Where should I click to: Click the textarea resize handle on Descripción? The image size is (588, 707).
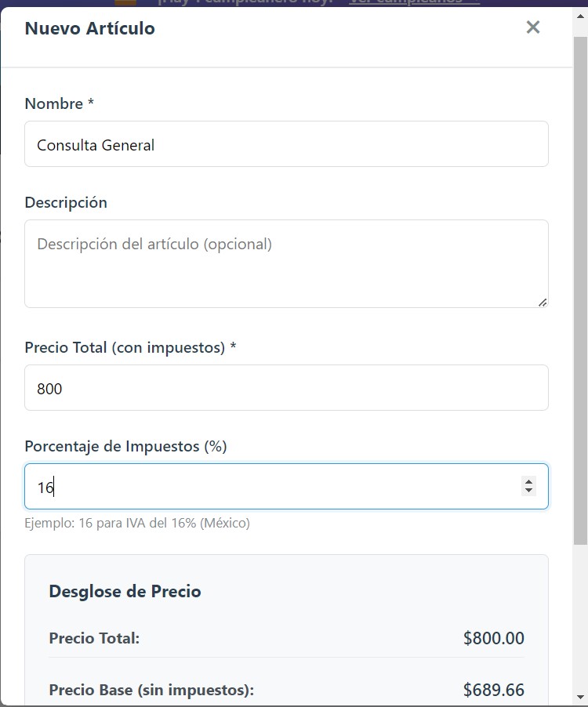click(x=543, y=303)
